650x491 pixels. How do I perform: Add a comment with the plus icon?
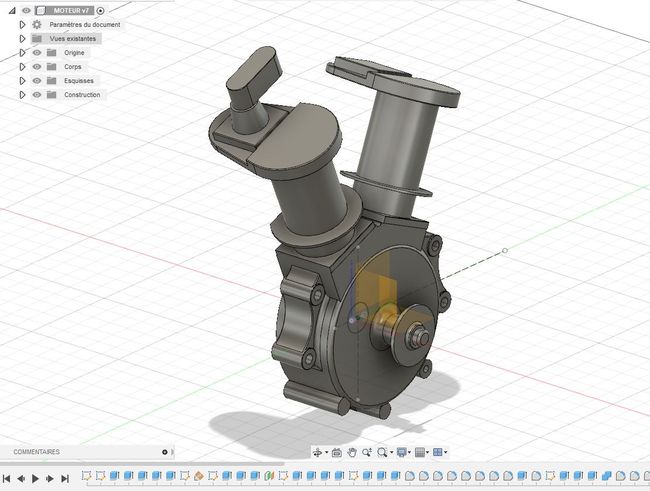click(165, 452)
